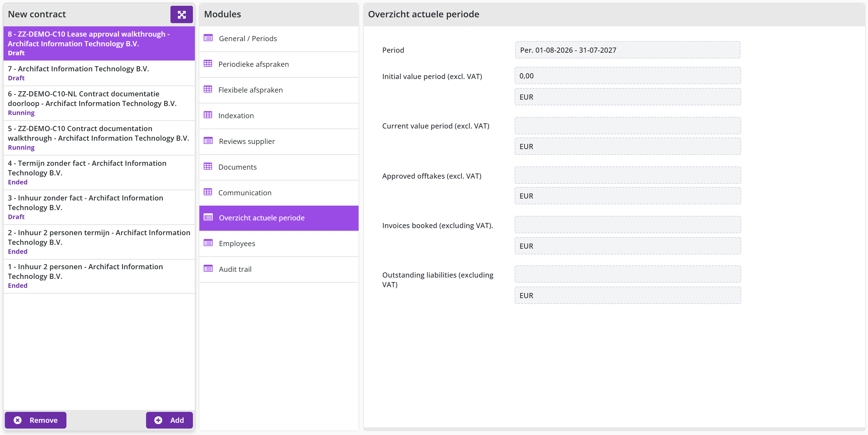Screen dimensions: 868x435
Task: Add a new contract
Action: coord(169,420)
